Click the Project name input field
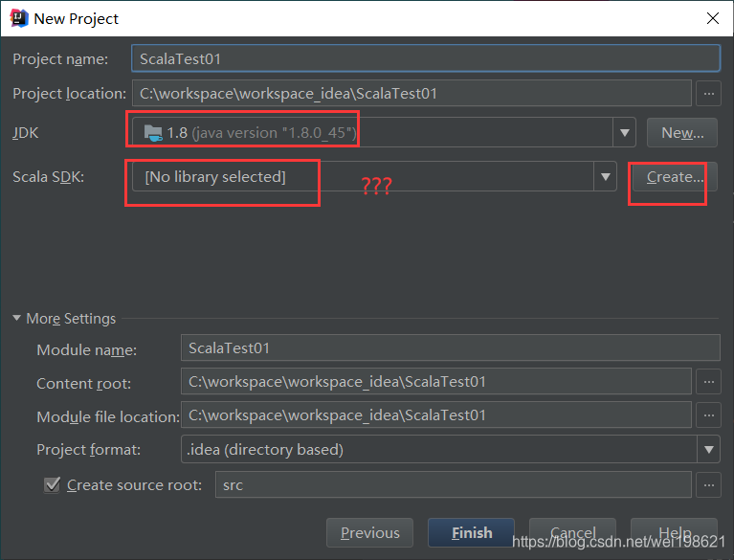The height and width of the screenshot is (560, 734). pos(426,58)
